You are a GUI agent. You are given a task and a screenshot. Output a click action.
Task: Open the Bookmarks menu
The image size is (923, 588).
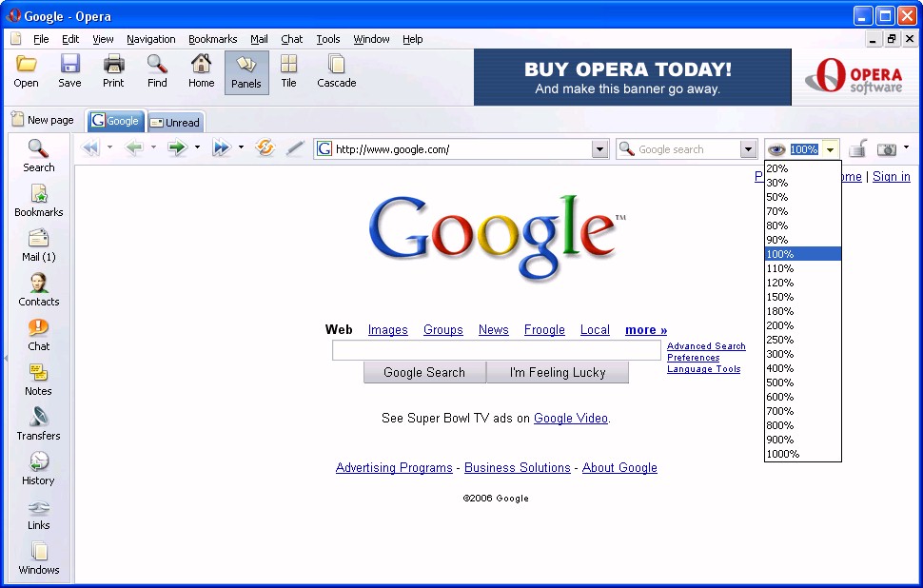pyautogui.click(x=213, y=39)
